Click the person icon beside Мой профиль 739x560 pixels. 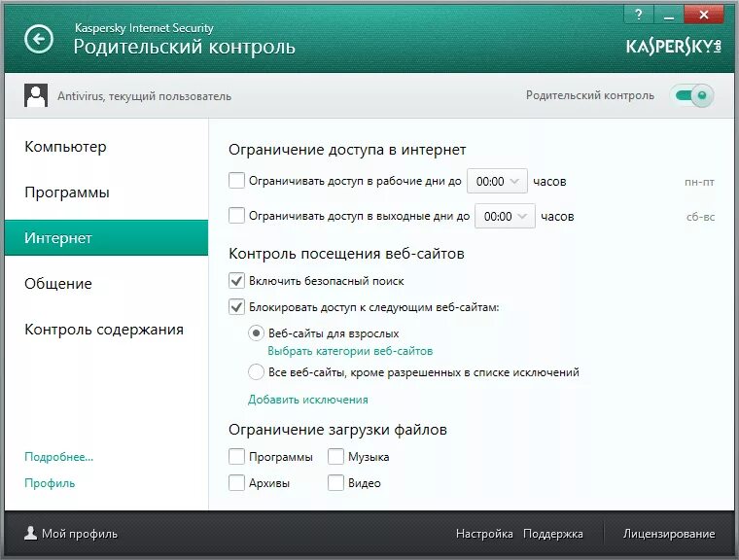point(31,533)
